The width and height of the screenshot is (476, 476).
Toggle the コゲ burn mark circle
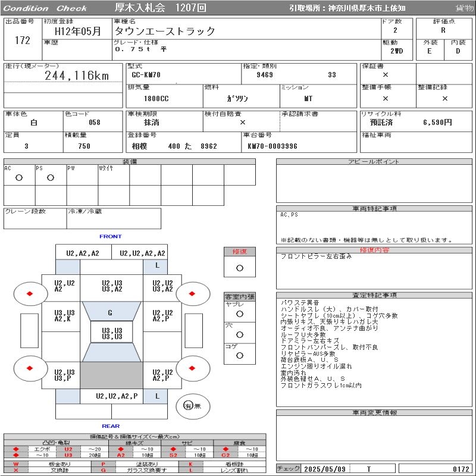239,356
